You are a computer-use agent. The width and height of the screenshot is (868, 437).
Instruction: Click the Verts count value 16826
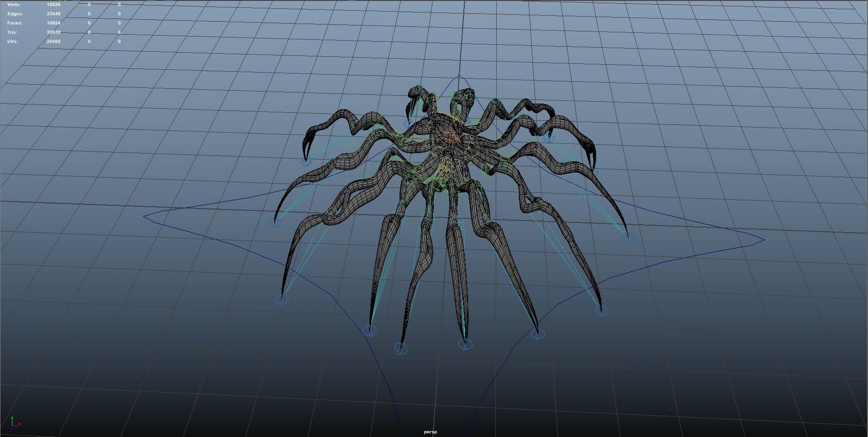click(x=53, y=5)
